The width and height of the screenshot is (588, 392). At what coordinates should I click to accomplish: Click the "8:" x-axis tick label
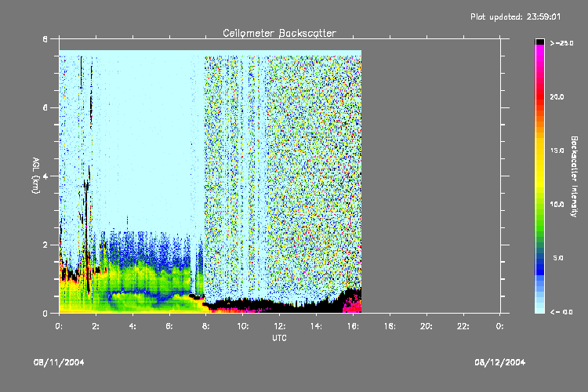point(206,326)
